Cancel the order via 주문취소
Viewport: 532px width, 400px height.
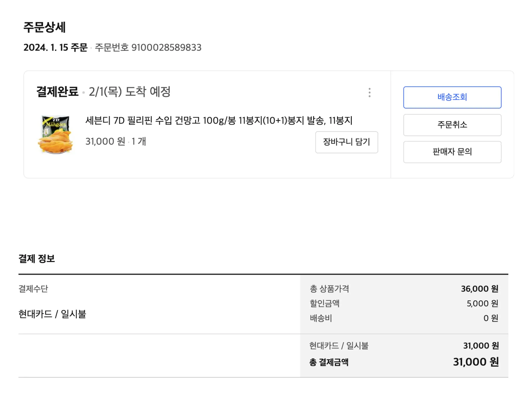(x=452, y=125)
